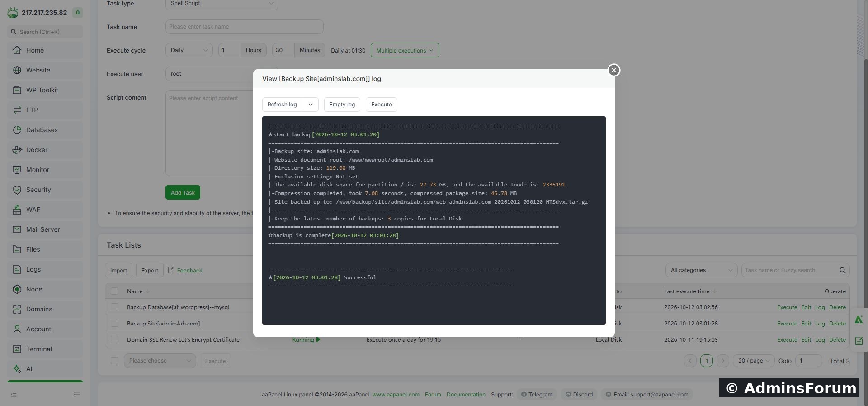The image size is (868, 406).
Task: Toggle the select-all checkbox in Task Lists header
Action: (x=114, y=291)
